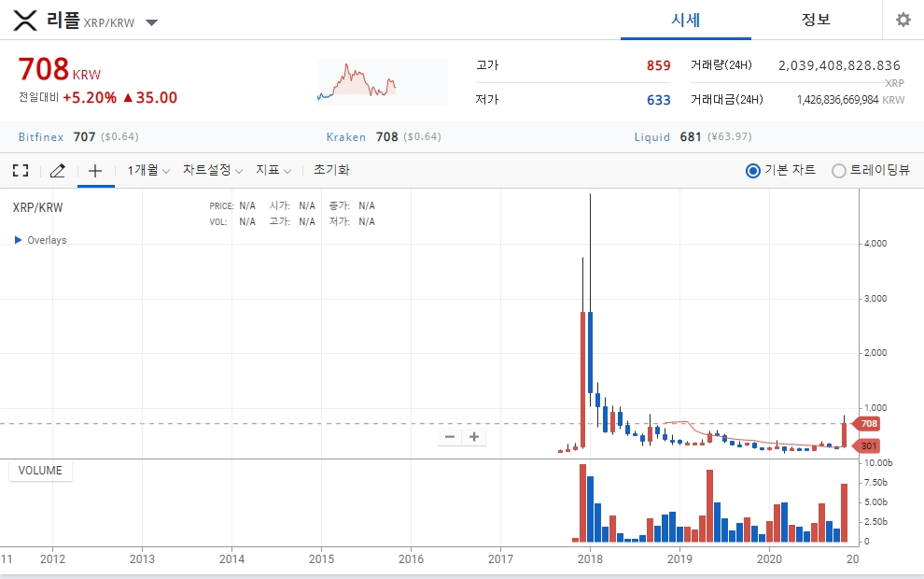Click the ▲35.00 price change amount
The height and width of the screenshot is (579, 924).
click(x=149, y=98)
